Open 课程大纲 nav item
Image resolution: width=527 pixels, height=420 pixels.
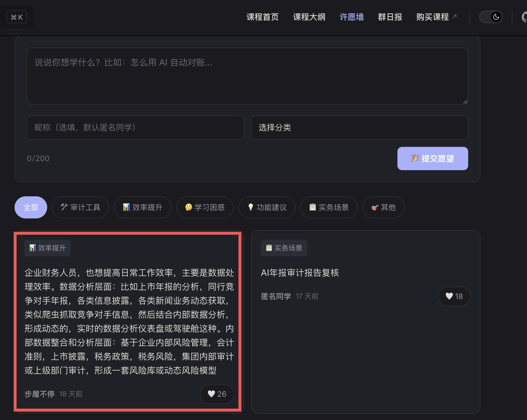pos(309,17)
